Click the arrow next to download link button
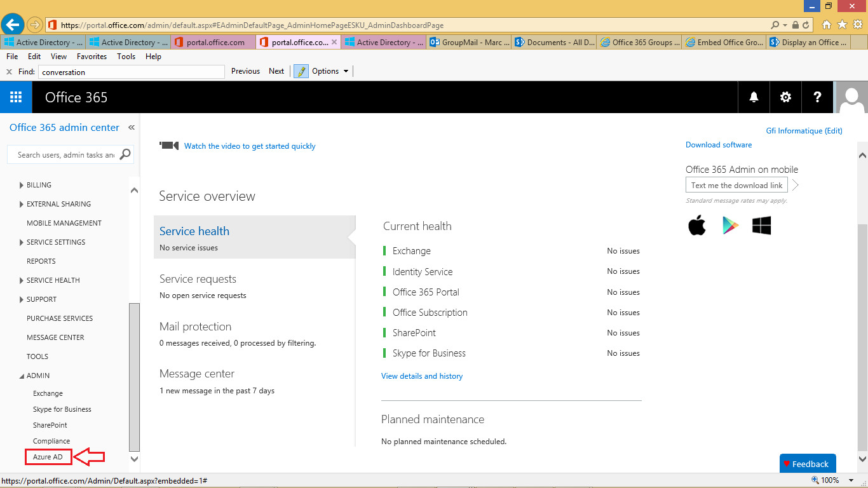Image resolution: width=868 pixels, height=488 pixels. click(795, 185)
